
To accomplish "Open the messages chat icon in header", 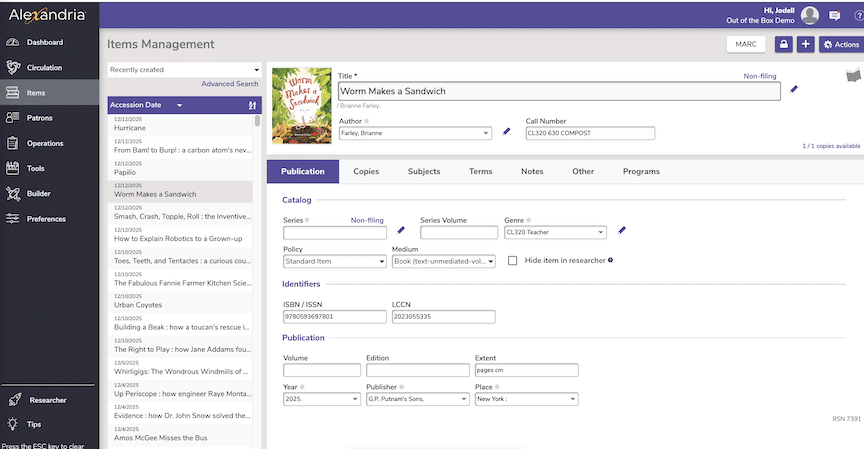I will [x=835, y=15].
